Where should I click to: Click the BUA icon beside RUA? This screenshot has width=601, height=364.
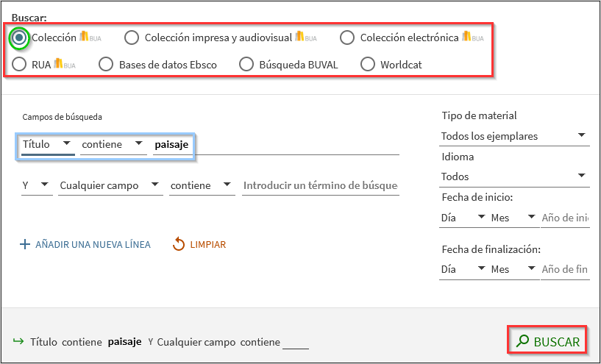[x=64, y=65]
